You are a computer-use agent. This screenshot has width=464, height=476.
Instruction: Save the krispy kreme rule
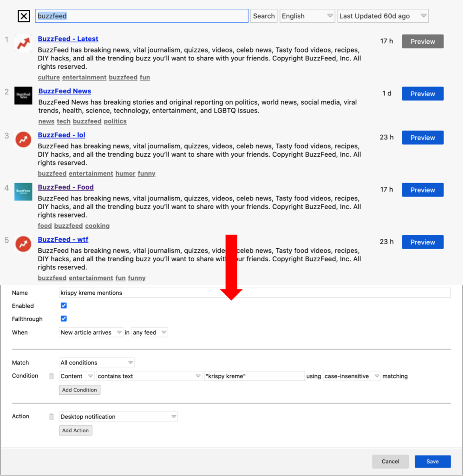point(432,462)
